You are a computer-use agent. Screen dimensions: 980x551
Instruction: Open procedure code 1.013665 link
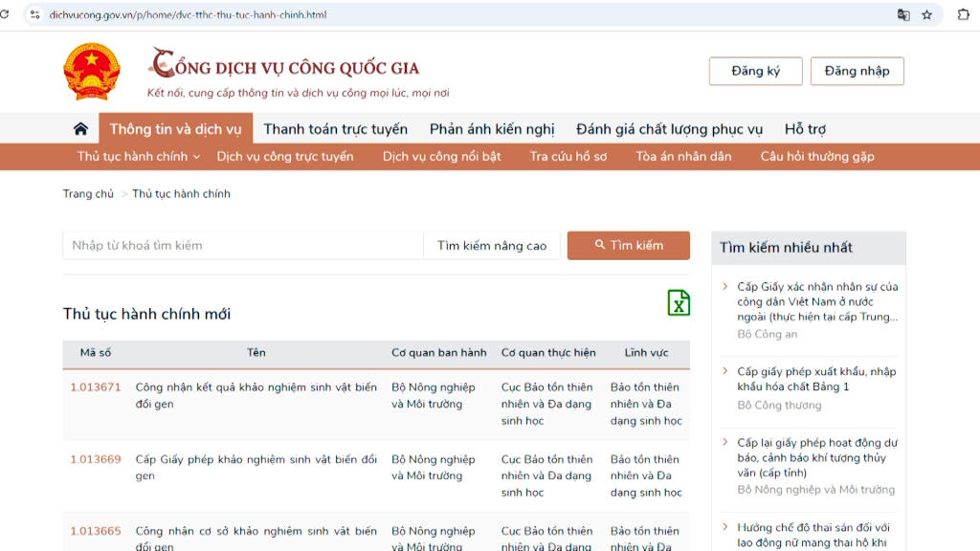pyautogui.click(x=96, y=531)
